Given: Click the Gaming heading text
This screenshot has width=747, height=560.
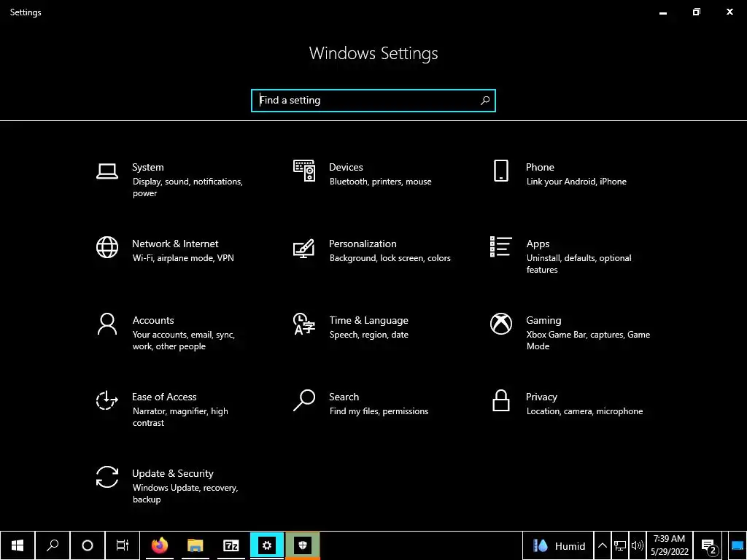Looking at the screenshot, I should (x=543, y=321).
